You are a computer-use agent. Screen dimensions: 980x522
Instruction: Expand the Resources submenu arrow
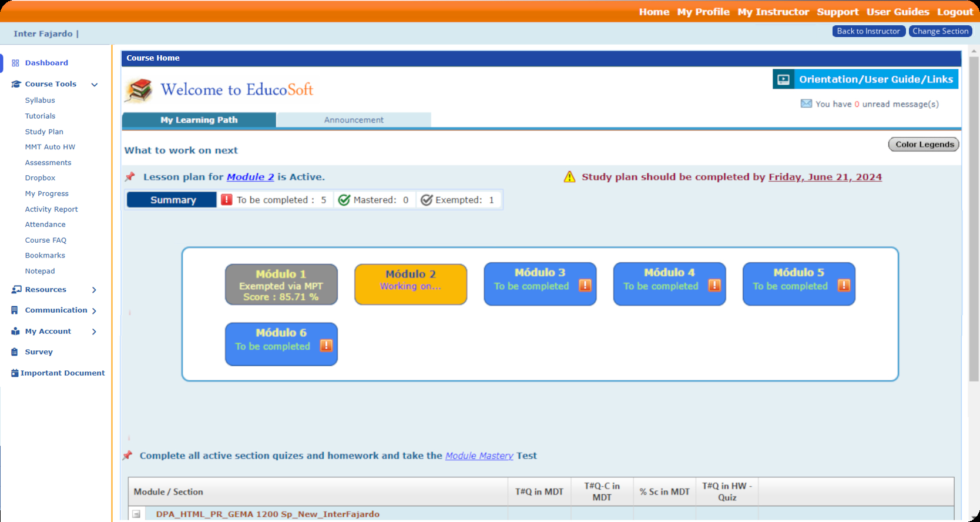click(94, 290)
